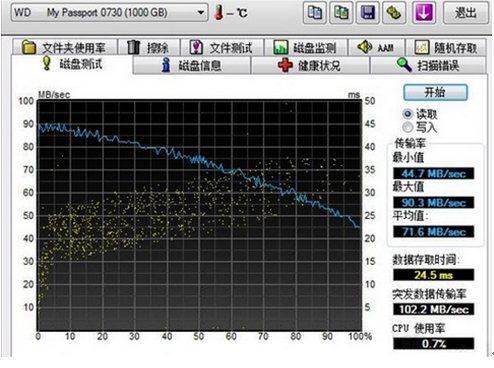The height and width of the screenshot is (368, 494).
Task: Open the 擦除 erase tab
Action: point(149,47)
